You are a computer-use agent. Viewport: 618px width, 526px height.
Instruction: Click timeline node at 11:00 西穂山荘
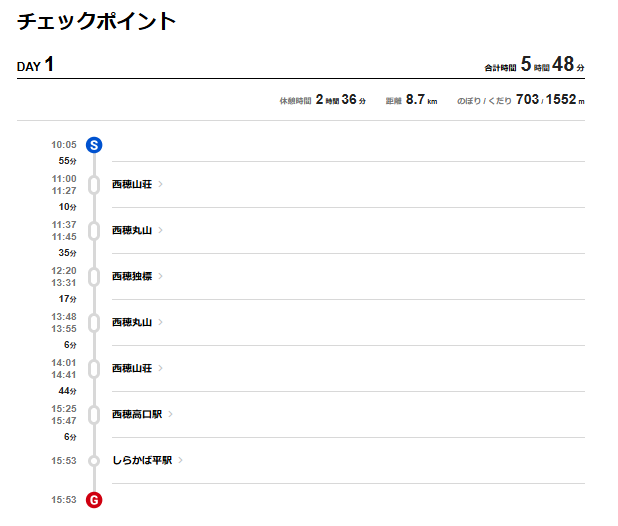94,185
